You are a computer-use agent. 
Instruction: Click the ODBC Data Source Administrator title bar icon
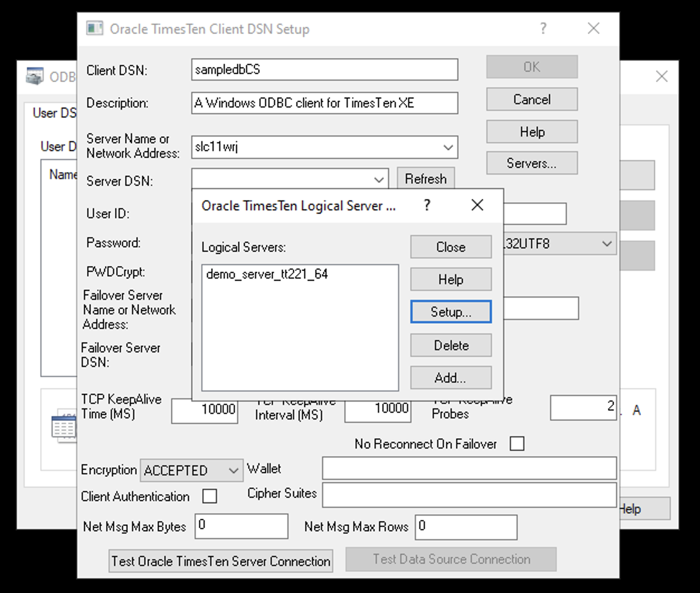point(34,77)
